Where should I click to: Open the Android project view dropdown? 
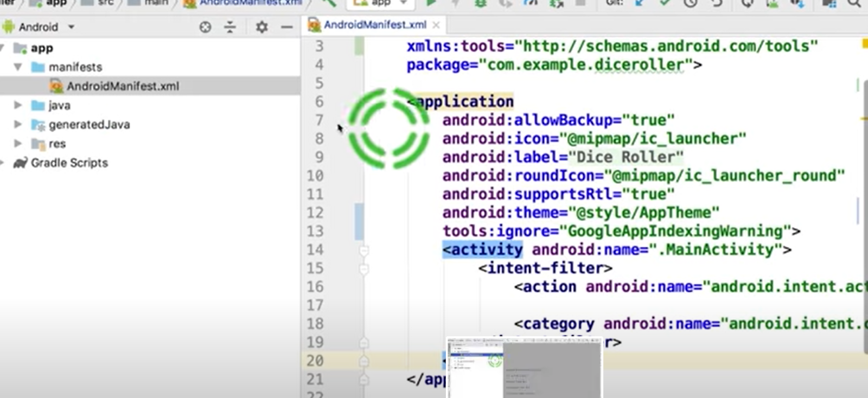coord(71,27)
